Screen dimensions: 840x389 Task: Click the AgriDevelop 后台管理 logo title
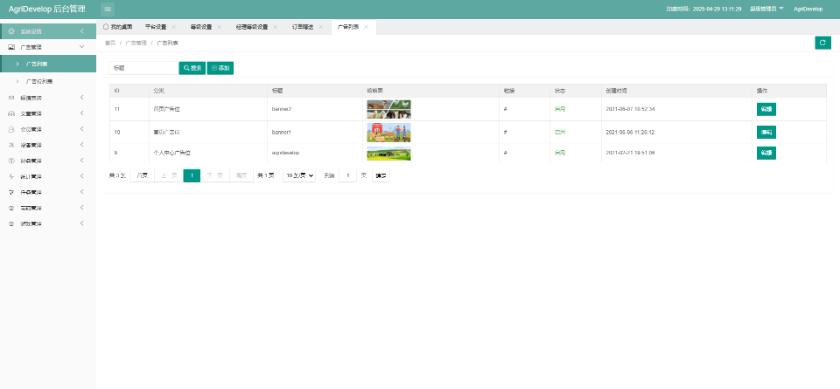pos(47,9)
